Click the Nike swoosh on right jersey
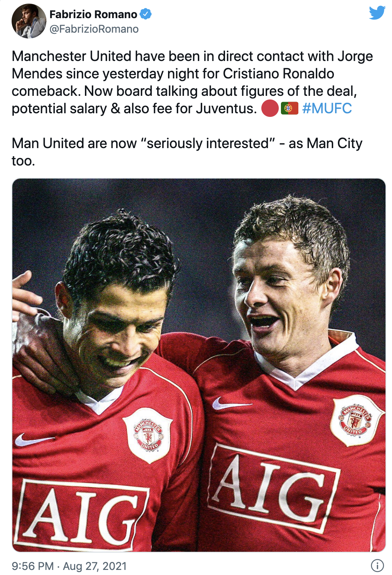Screen dimensions: 392x575 click(x=231, y=403)
